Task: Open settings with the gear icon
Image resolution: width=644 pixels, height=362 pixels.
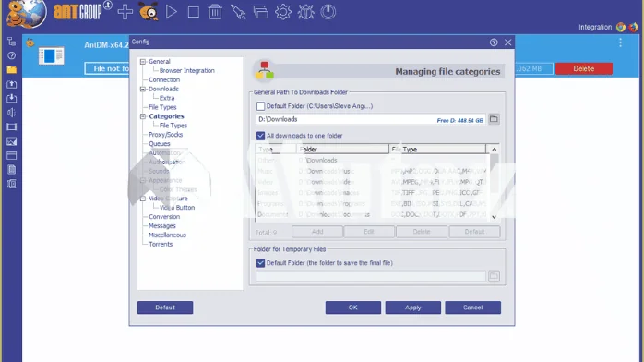Action: (283, 12)
